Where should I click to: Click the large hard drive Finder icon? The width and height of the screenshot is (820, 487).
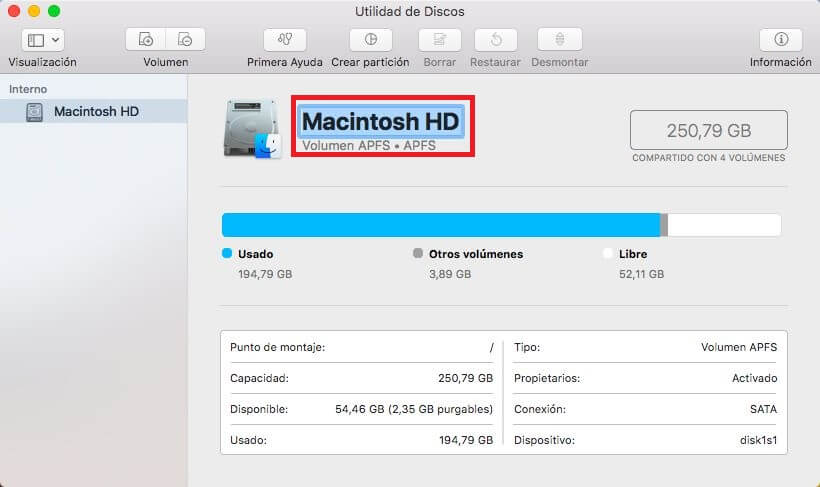tap(253, 129)
